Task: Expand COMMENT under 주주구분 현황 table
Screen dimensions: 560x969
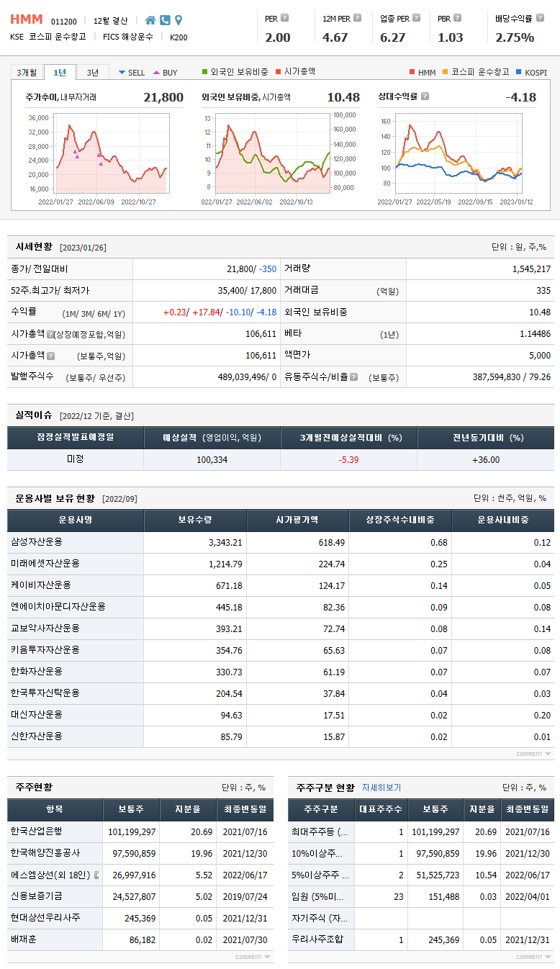Action: (533, 957)
